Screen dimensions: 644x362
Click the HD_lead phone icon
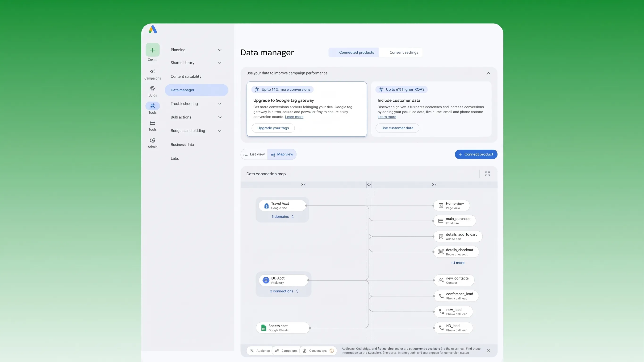click(442, 328)
